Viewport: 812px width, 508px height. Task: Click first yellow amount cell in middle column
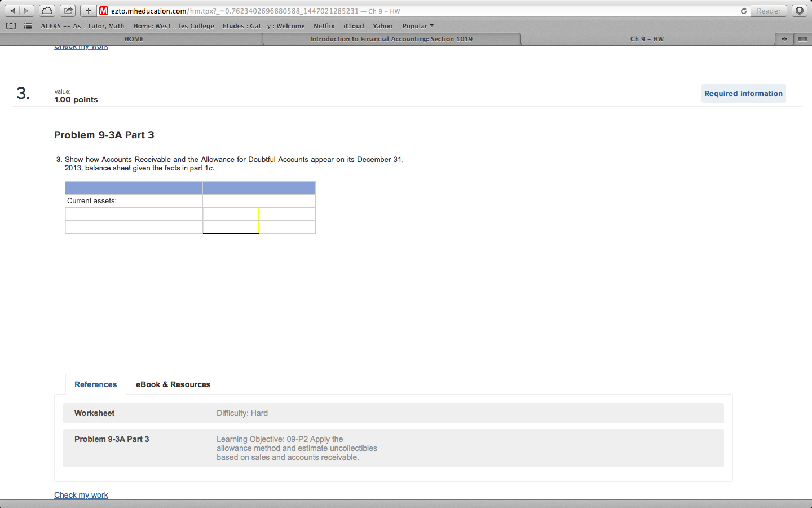click(231, 214)
